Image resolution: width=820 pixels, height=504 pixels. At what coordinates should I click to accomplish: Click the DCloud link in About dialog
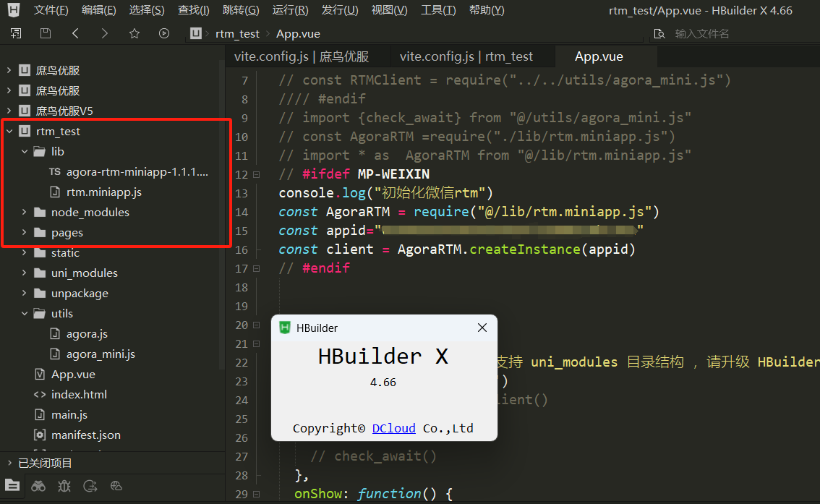coord(393,428)
